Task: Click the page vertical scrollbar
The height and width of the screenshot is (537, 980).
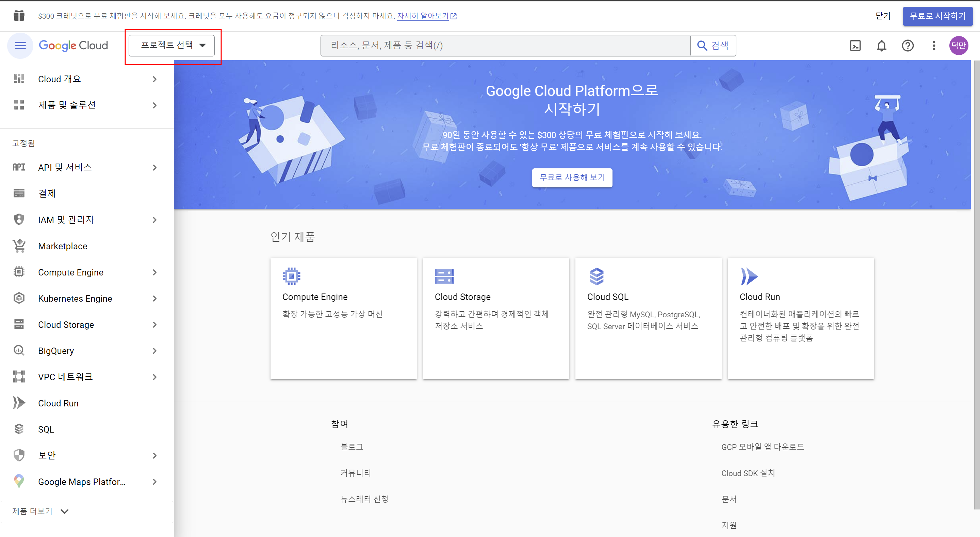Action: (x=977, y=284)
